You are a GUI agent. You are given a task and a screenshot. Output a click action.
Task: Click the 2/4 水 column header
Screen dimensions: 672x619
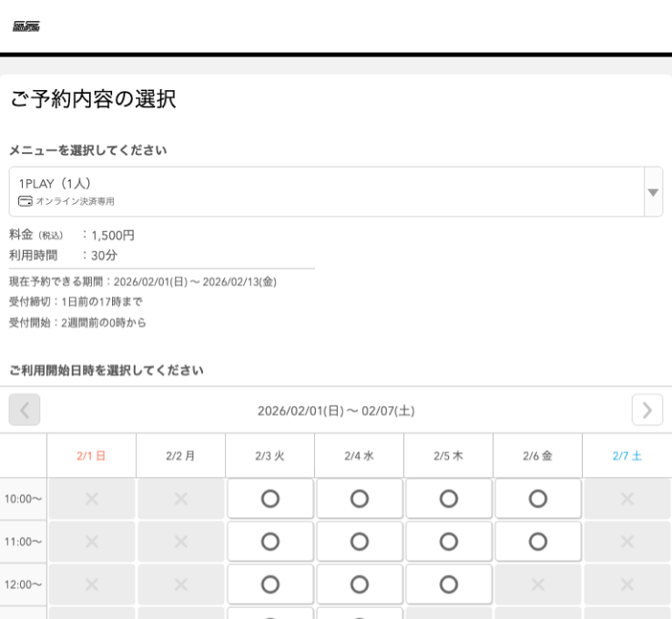tap(359, 456)
